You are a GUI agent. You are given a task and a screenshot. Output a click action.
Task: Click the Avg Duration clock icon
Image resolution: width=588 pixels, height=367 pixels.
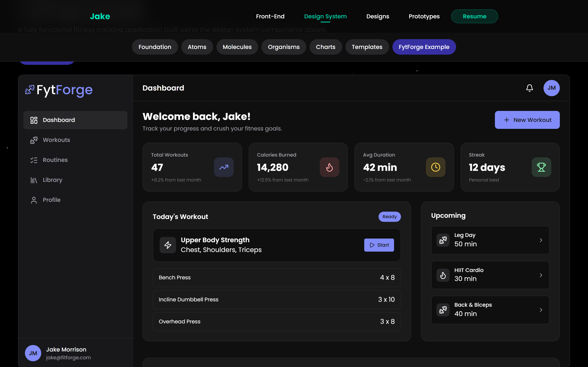[x=435, y=167]
